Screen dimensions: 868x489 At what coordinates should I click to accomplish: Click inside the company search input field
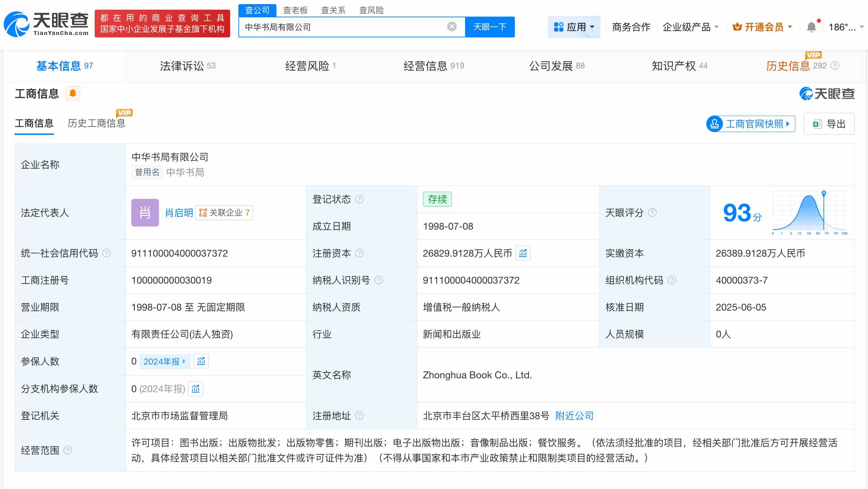tap(346, 26)
